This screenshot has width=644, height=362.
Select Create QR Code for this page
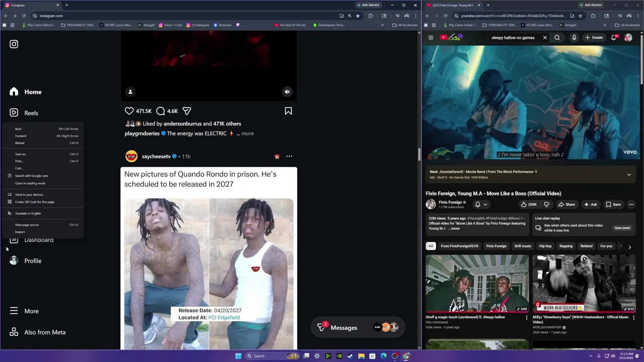pyautogui.click(x=43, y=202)
